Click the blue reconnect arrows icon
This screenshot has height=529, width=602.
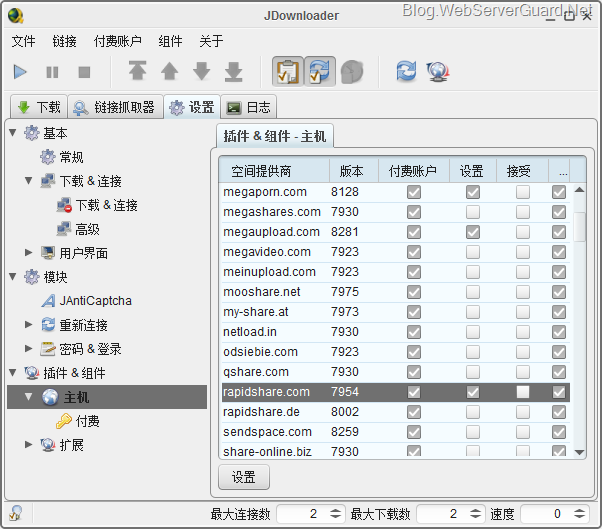[406, 71]
